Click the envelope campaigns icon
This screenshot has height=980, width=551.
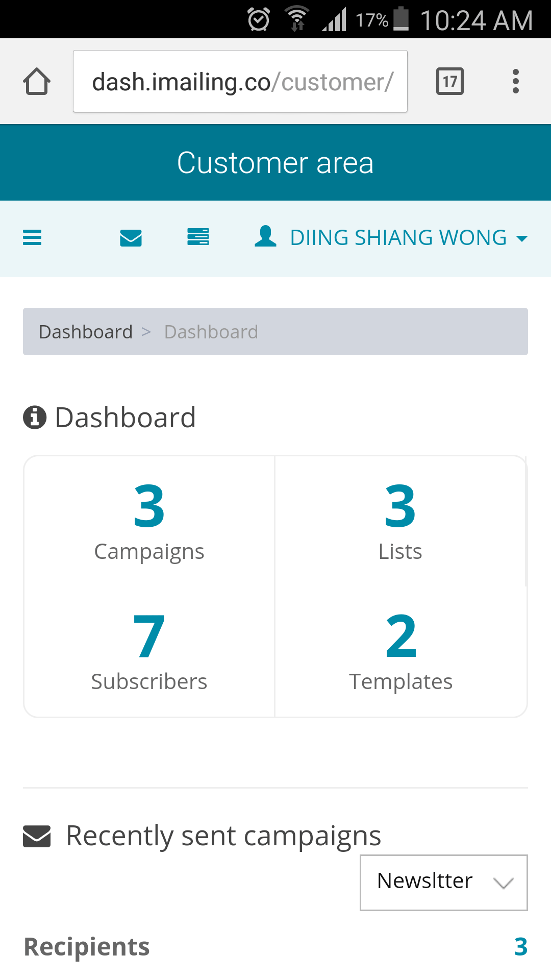pyautogui.click(x=131, y=238)
